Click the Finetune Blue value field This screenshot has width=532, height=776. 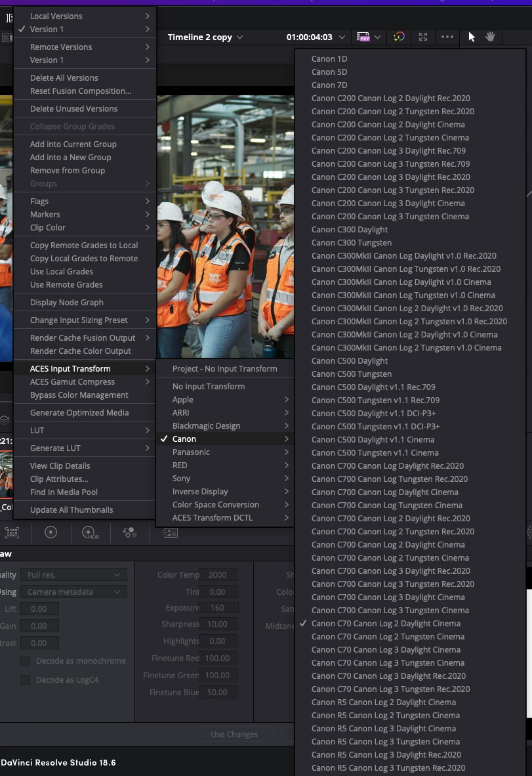coord(218,693)
